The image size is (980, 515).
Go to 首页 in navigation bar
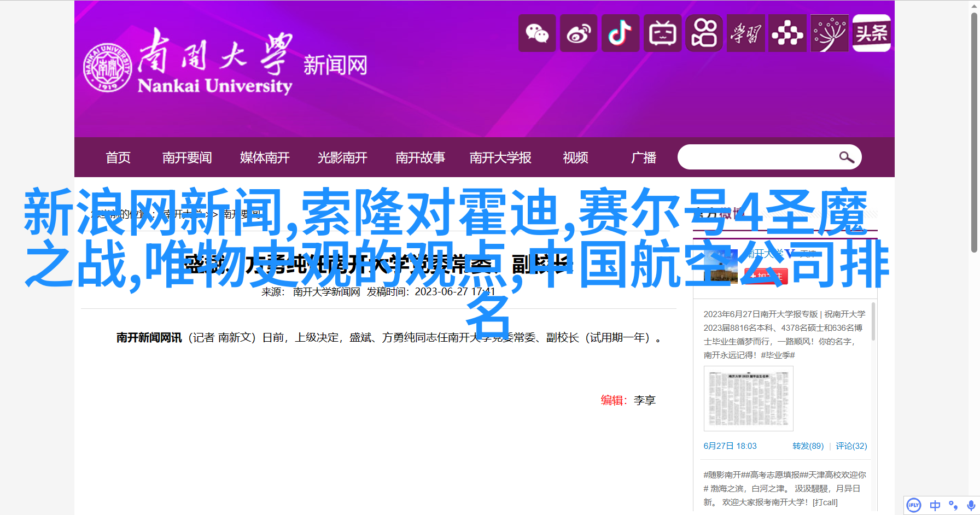pyautogui.click(x=118, y=157)
